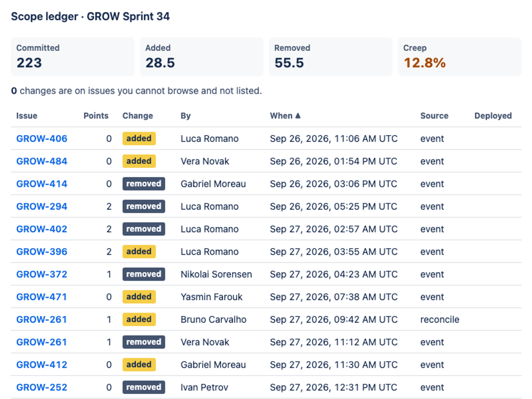Sort by the Issue column header
This screenshot has height=399, width=532.
(x=27, y=116)
